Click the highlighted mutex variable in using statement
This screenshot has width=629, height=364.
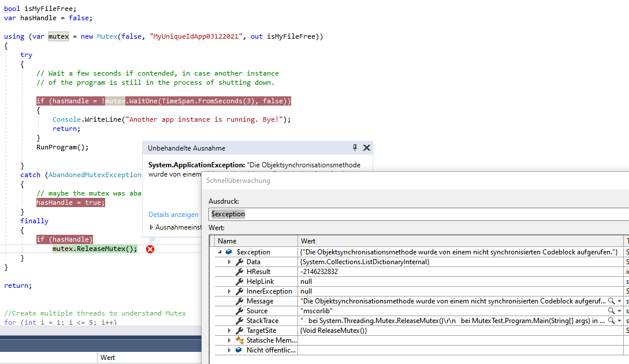pyautogui.click(x=58, y=36)
